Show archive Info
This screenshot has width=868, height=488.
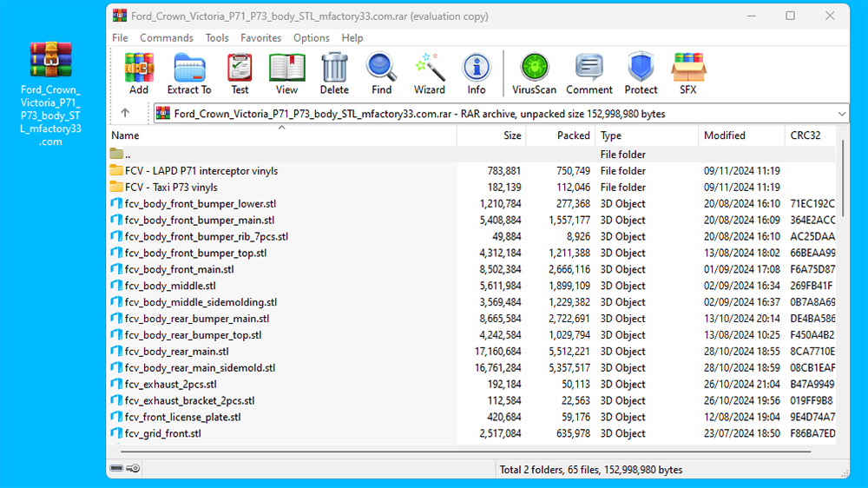[476, 74]
